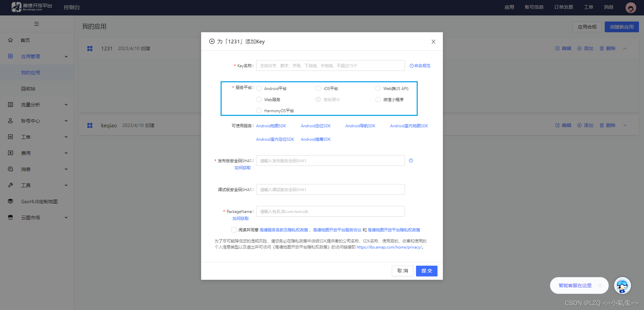
Task: Click the delete icon for app 1231
Action: tap(602, 48)
